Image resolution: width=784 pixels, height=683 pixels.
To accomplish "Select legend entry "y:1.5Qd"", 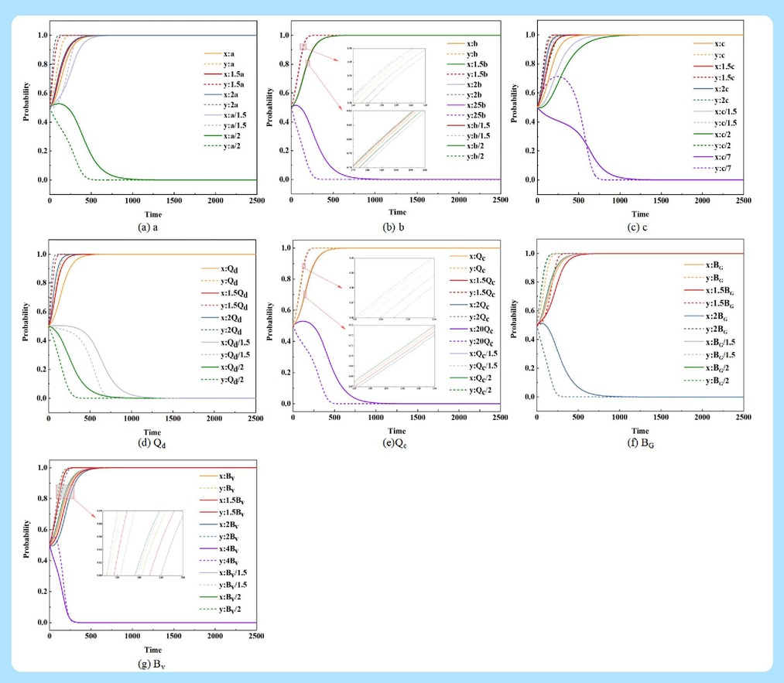I will [x=224, y=306].
